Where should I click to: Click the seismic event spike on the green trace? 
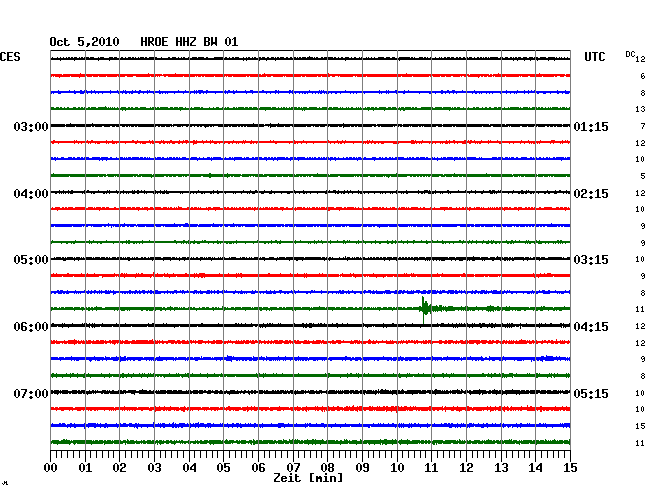point(424,309)
